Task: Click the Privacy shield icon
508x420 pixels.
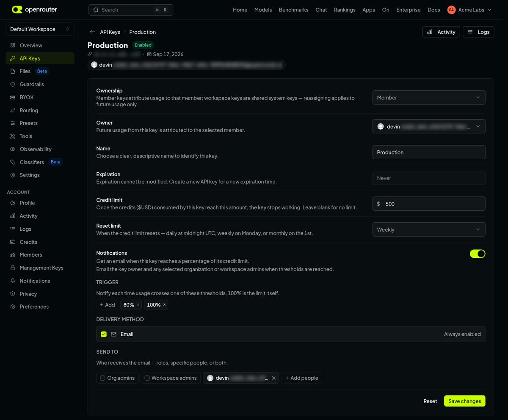Action: [13, 294]
